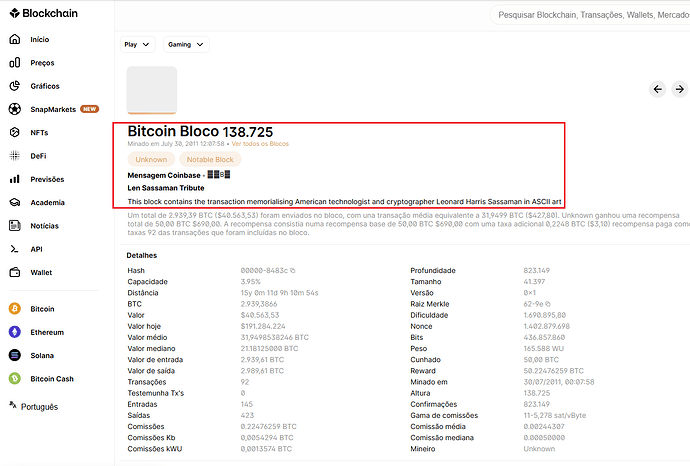Click the Saídas value 423
The image size is (690, 466).
tap(247, 415)
